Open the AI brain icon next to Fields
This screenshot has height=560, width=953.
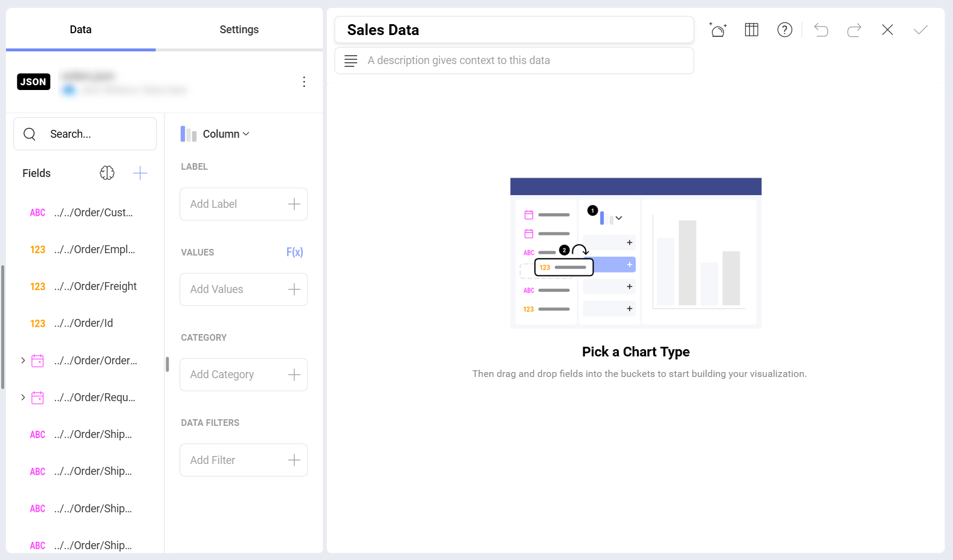click(x=107, y=173)
